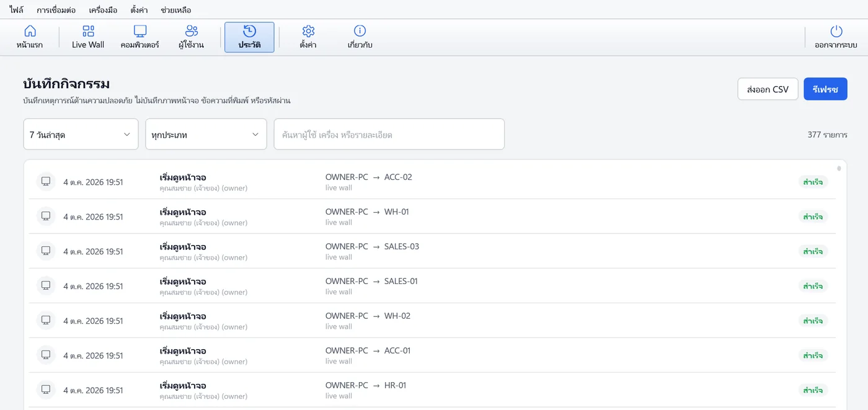Click monitor icon on WH-01 row

[45, 216]
